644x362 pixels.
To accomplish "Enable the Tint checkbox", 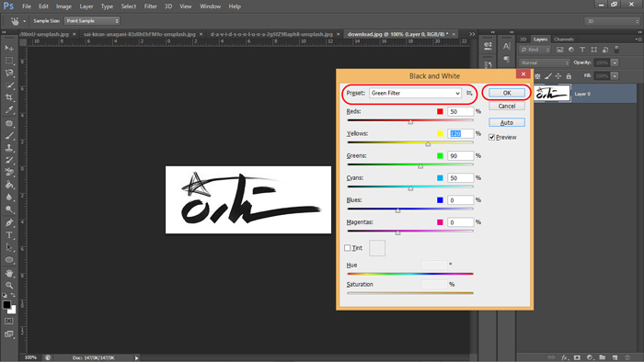I will pos(348,248).
